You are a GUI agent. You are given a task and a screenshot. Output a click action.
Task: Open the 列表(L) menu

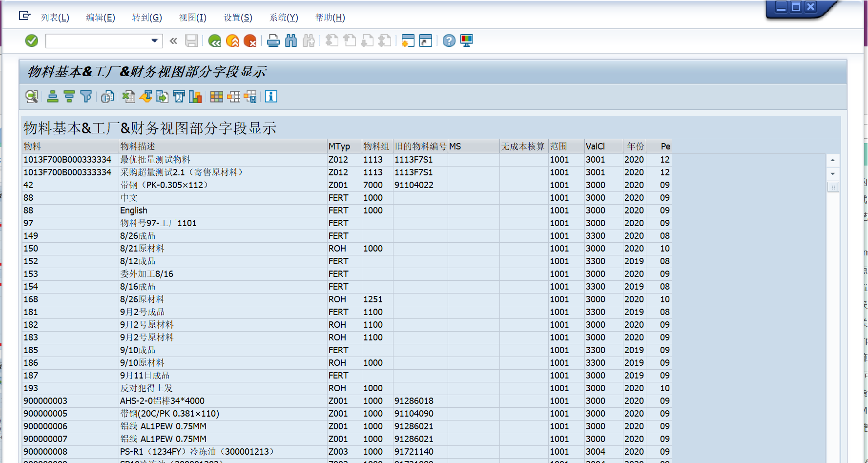[56, 18]
